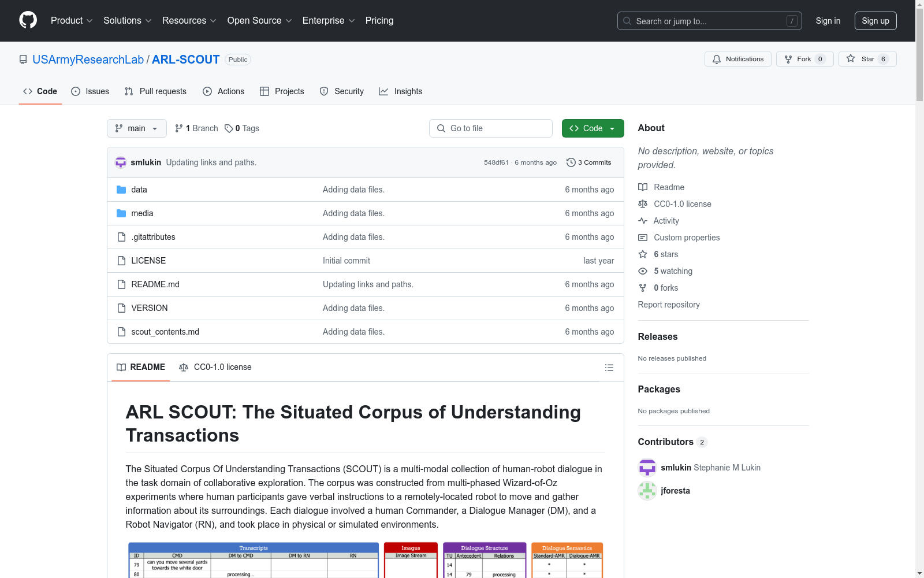
Task: Open the Contributors section heading
Action: tap(672, 442)
